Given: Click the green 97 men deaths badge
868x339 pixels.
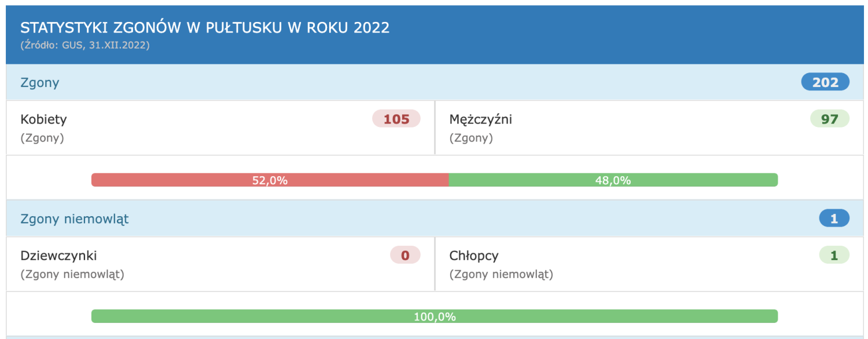Looking at the screenshot, I should [x=830, y=119].
